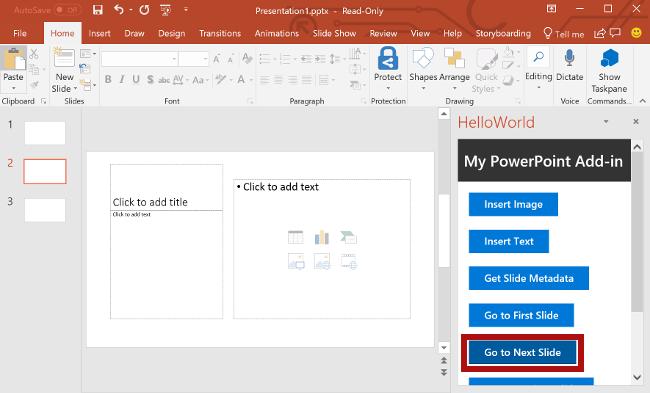Toggle the AutoSave switch
The height and width of the screenshot is (393, 650).
(x=68, y=10)
